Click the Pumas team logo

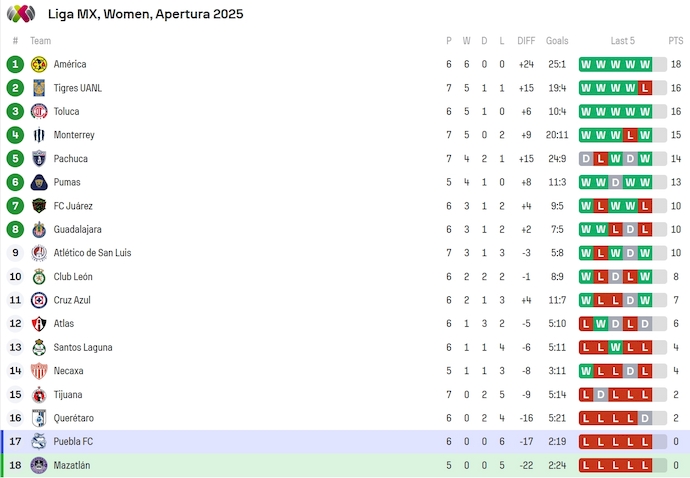(39, 182)
